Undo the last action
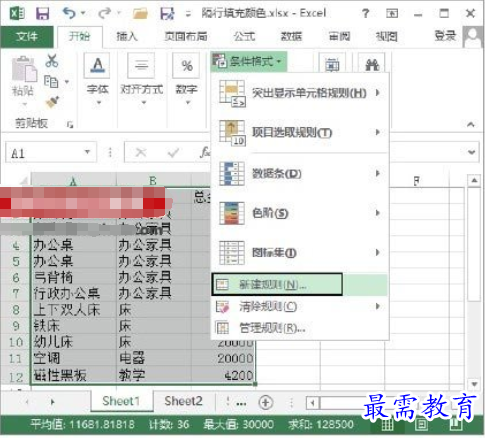 [69, 13]
